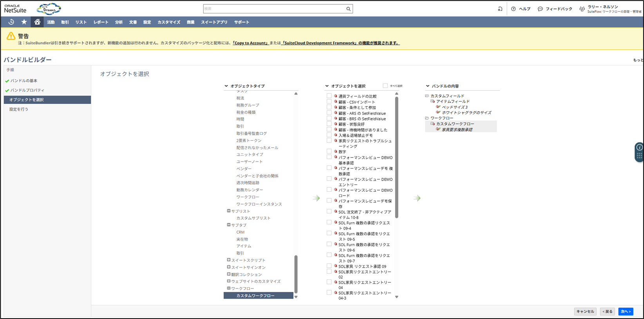Open the 取引 menu in navigation bar

coord(65,22)
